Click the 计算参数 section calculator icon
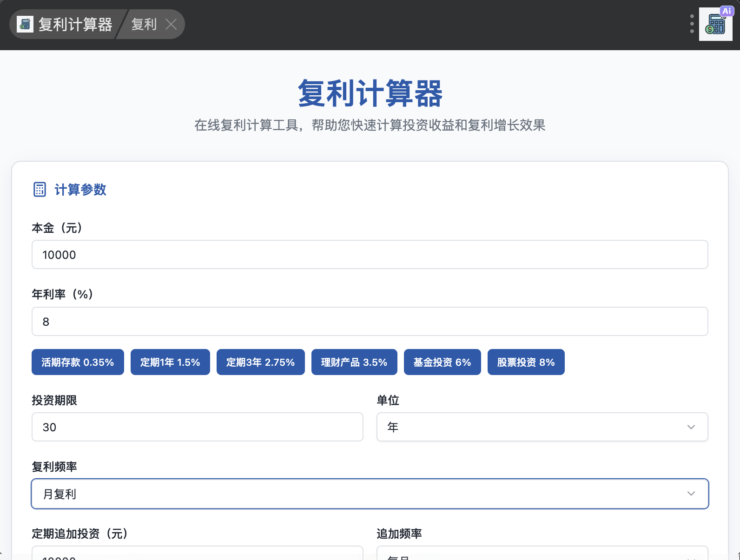 click(x=40, y=190)
